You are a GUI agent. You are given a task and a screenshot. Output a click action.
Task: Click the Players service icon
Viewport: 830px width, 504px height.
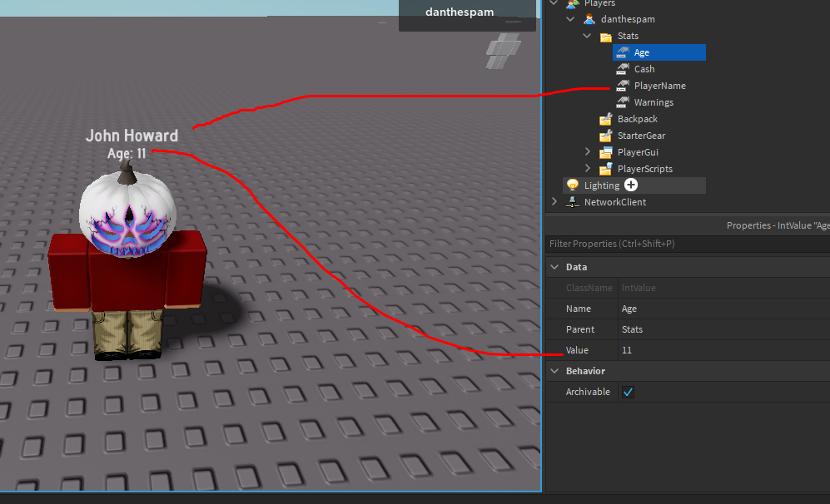572,3
